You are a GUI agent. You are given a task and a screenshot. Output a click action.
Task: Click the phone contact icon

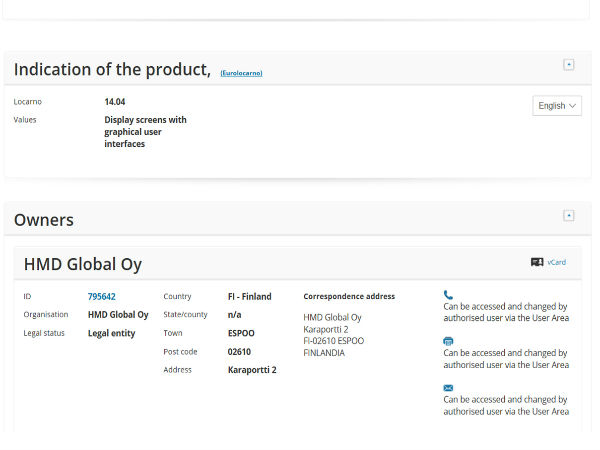pyautogui.click(x=448, y=295)
